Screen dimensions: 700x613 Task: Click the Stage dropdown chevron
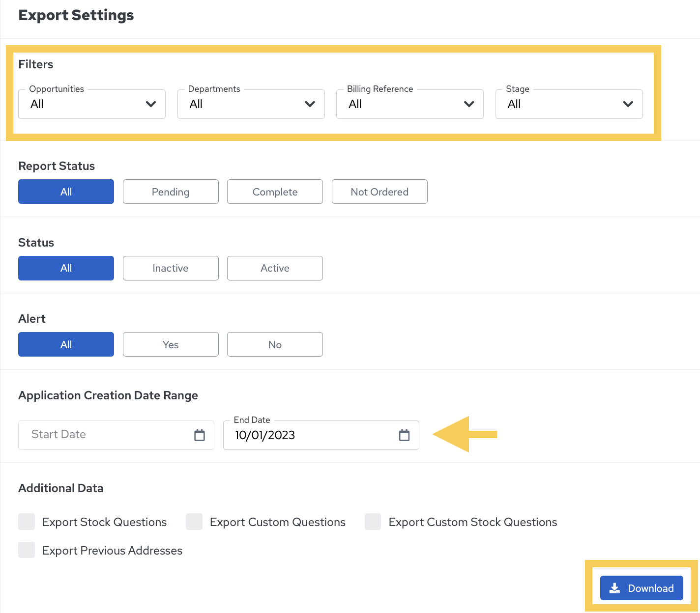click(x=628, y=104)
